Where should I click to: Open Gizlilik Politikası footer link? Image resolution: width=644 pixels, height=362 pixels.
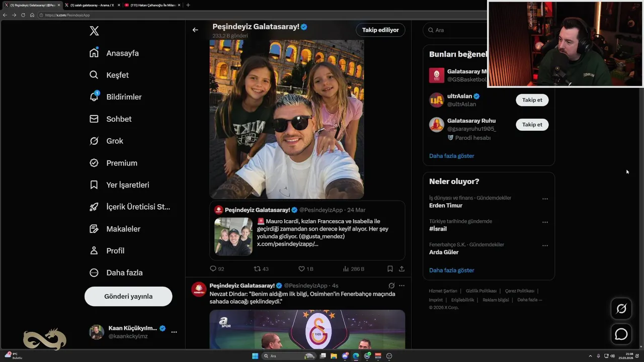click(x=481, y=291)
